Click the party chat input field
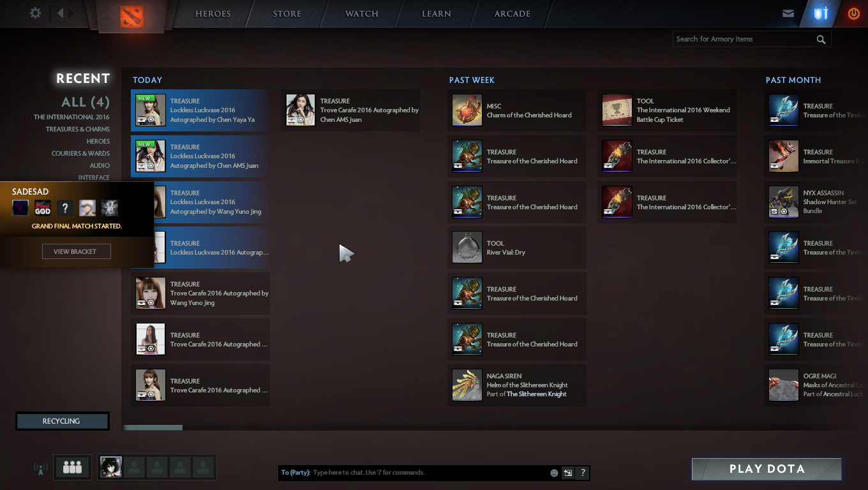The width and height of the screenshot is (868, 490). click(414, 473)
